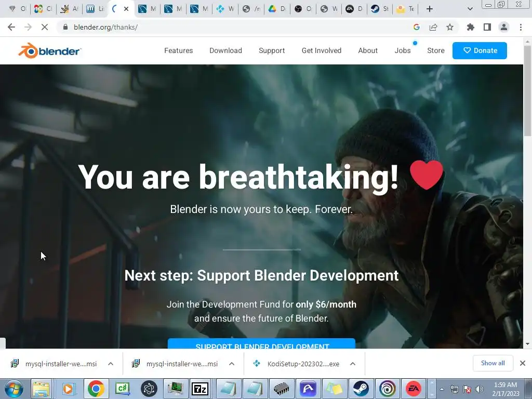Show hidden system tray icons
The width and height of the screenshot is (532, 399).
[x=442, y=389]
